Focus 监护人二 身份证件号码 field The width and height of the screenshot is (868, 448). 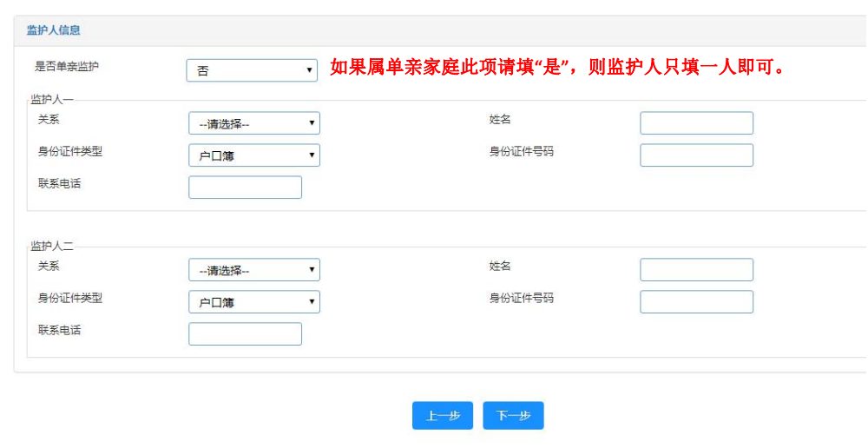[696, 302]
